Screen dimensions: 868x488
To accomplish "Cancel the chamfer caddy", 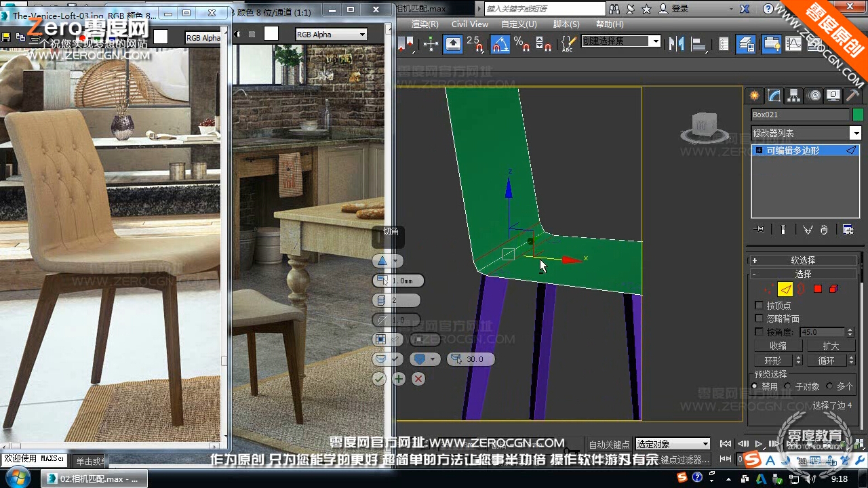I will pos(418,379).
